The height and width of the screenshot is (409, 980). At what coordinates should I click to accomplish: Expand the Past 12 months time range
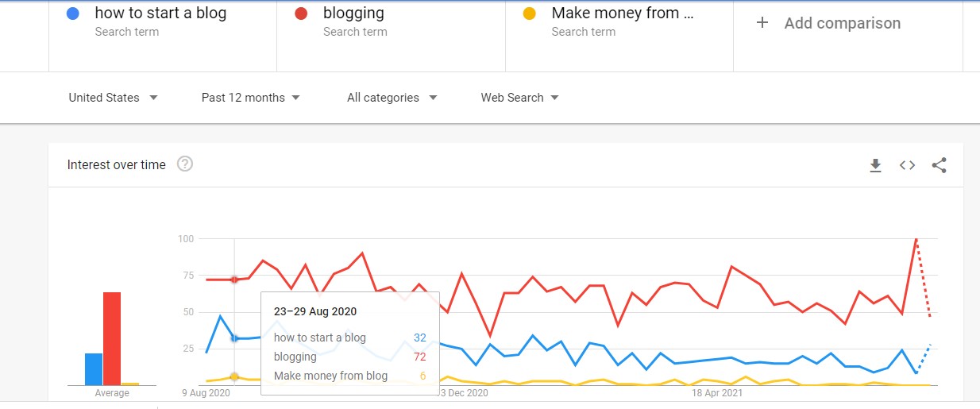(251, 98)
